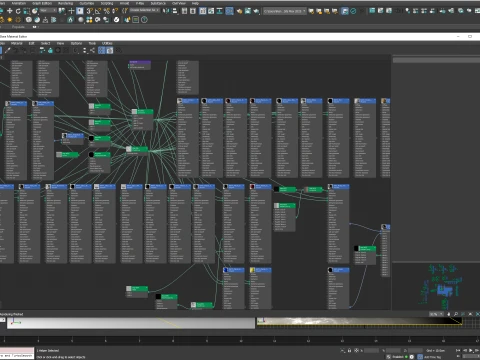Open the Tools menu in Slate editor

tap(92, 43)
